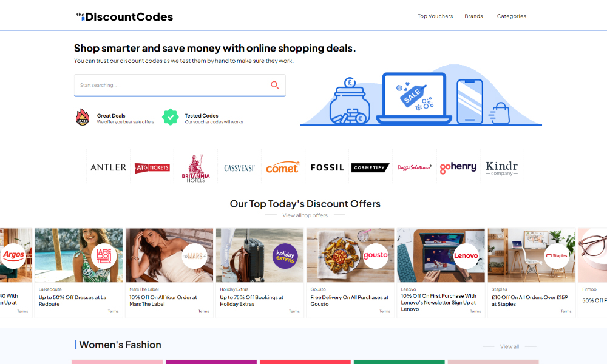This screenshot has height=364, width=607.
Task: Select the Antler brand logo
Action: [109, 167]
